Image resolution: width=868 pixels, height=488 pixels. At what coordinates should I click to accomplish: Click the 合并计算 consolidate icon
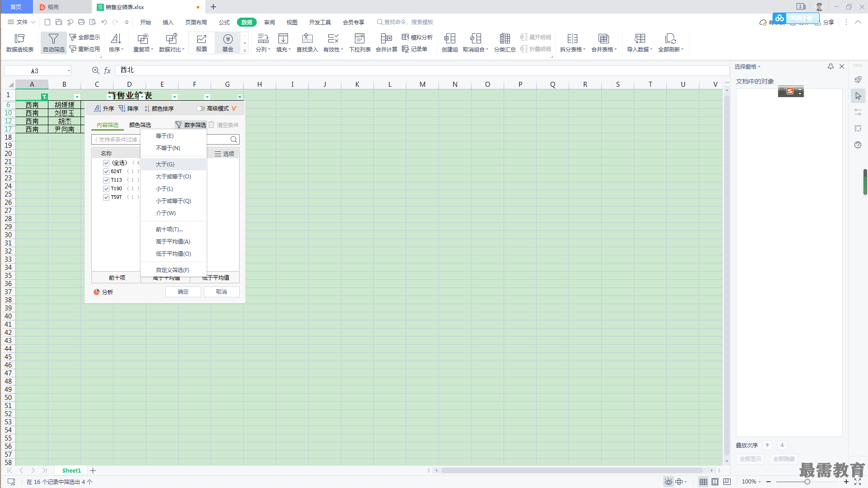387,43
